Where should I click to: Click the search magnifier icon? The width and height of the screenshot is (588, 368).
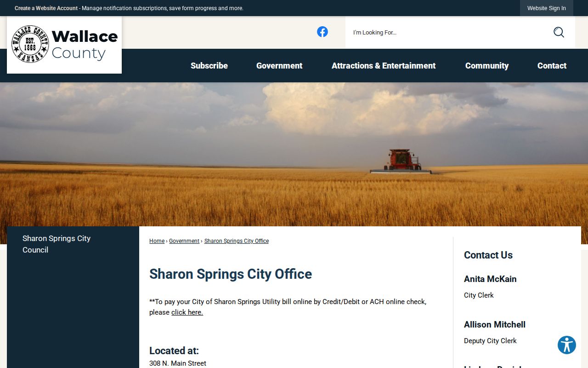click(559, 32)
